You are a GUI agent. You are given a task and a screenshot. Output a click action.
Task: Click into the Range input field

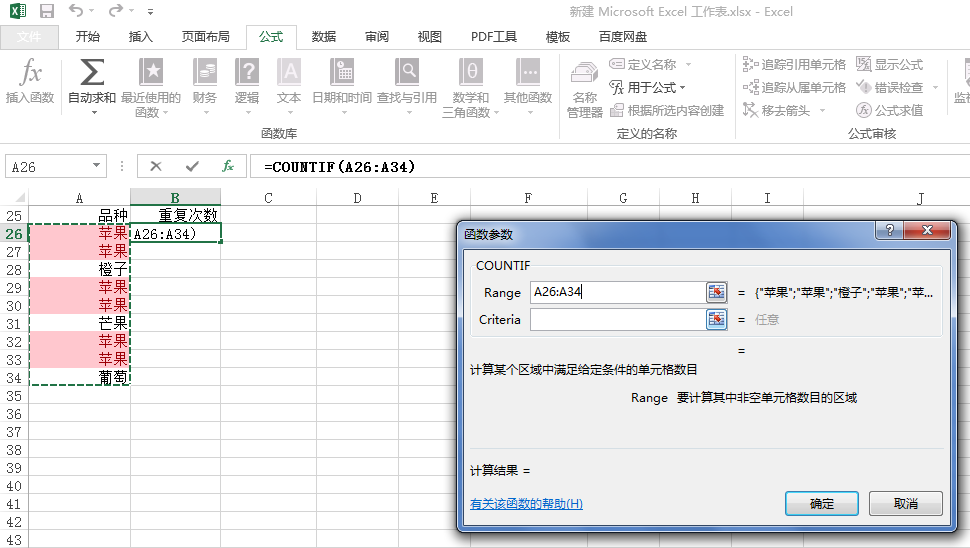coord(618,292)
